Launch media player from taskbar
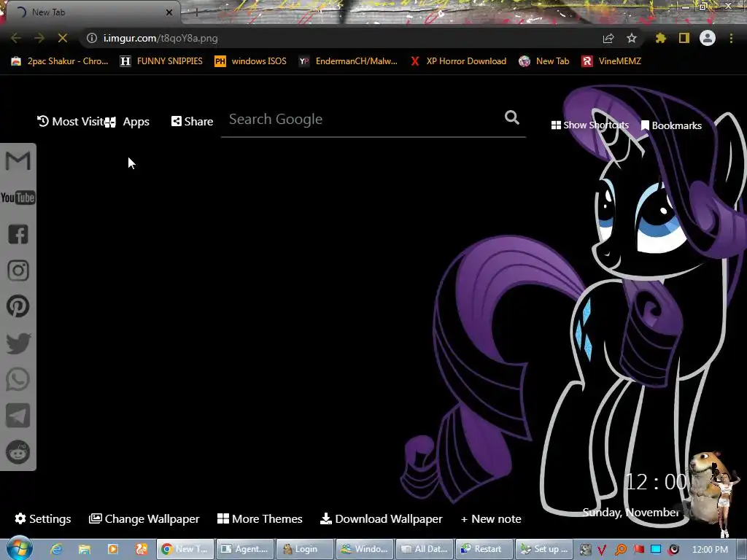This screenshot has height=560, width=747. [x=113, y=549]
